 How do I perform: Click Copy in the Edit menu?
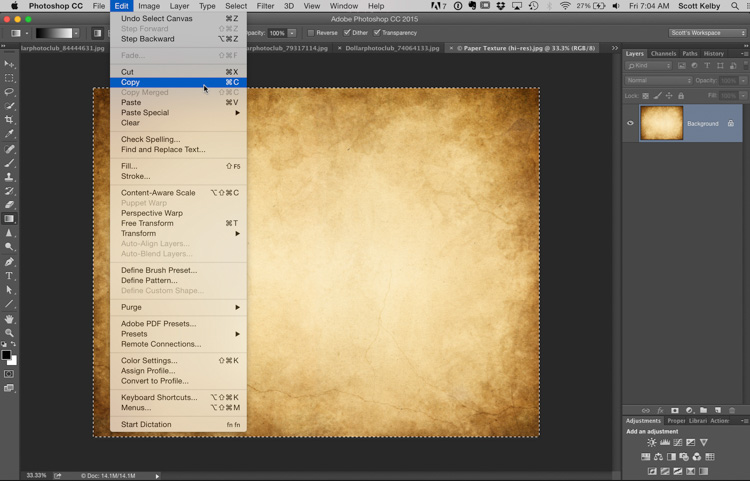coord(131,82)
